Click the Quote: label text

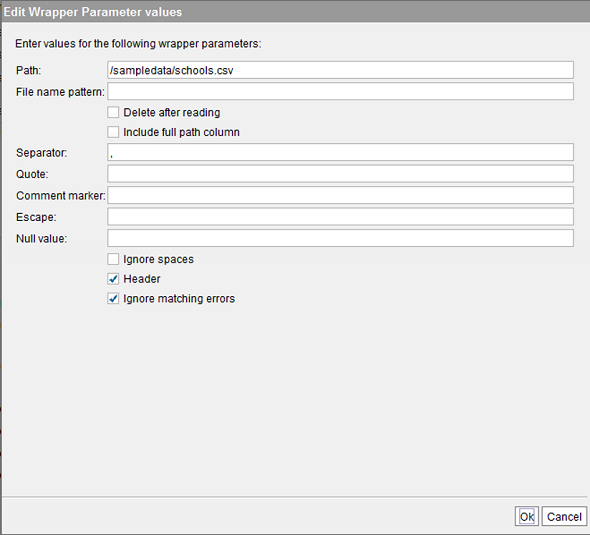click(32, 174)
